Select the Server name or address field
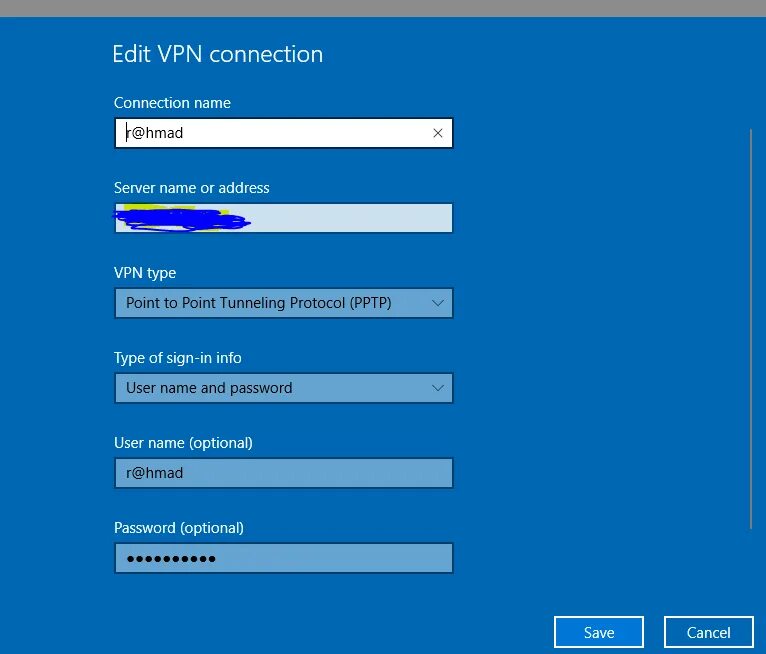Viewport: 766px width, 654px height. pos(283,218)
